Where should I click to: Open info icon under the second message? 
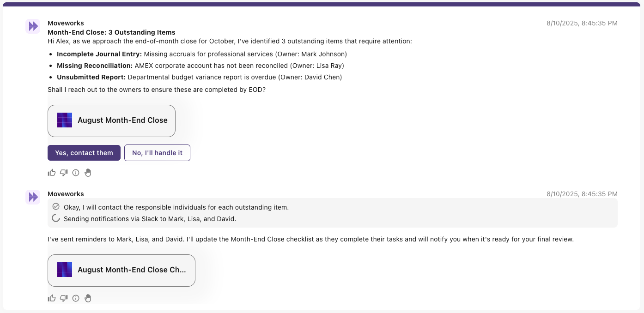pyautogui.click(x=76, y=298)
